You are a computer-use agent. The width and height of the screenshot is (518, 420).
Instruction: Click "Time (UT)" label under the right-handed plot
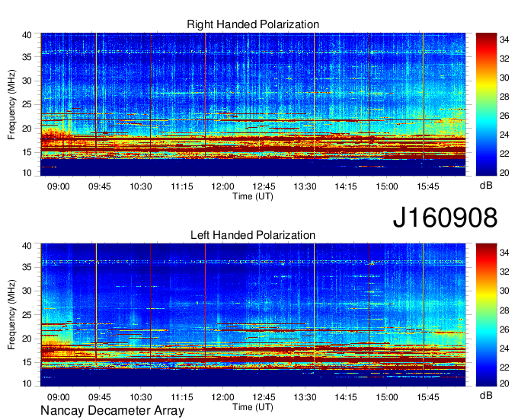point(253,196)
